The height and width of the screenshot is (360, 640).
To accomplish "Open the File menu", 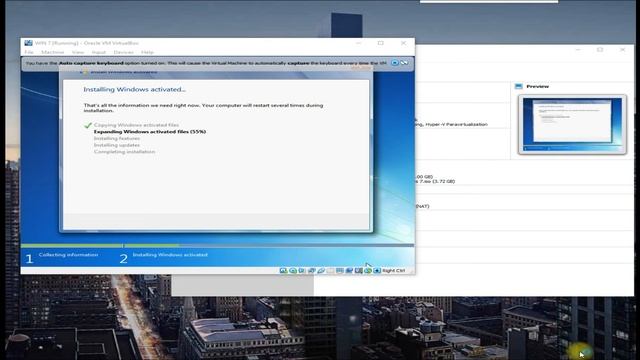I will point(29,52).
